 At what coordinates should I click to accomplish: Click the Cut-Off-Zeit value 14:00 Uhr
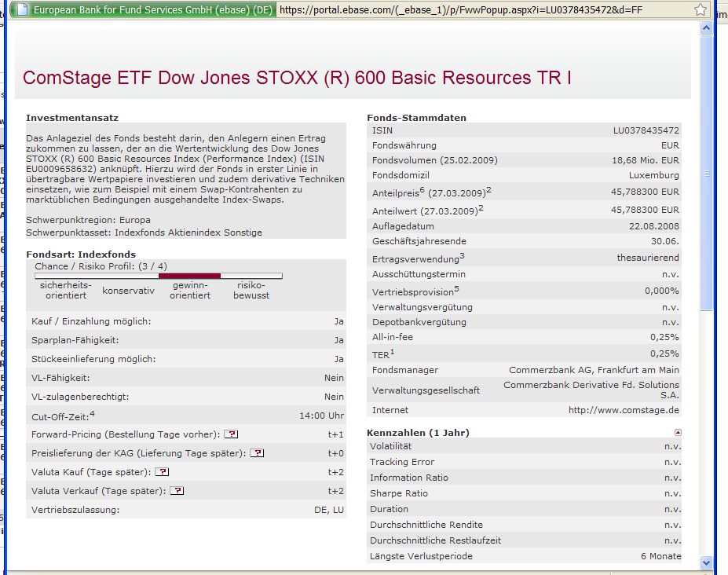pyautogui.click(x=321, y=416)
